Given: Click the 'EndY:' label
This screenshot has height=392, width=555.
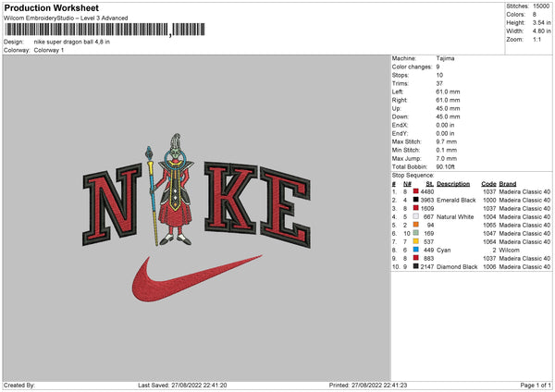Looking at the screenshot, I should [x=400, y=133].
